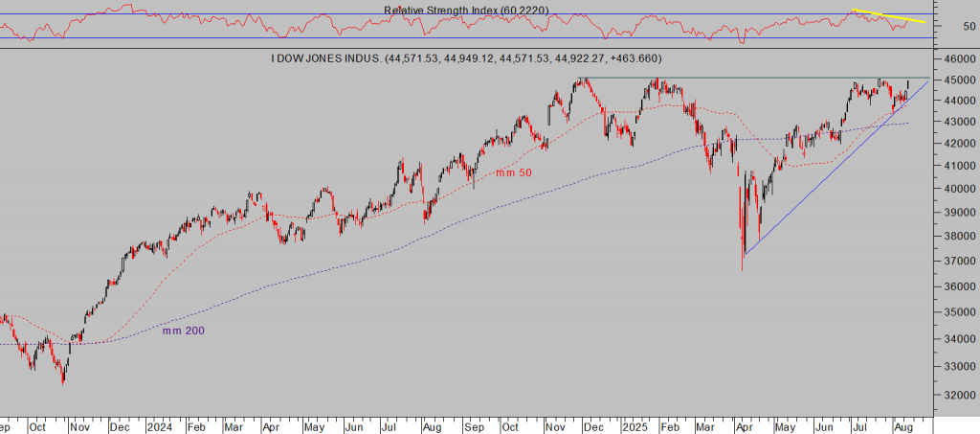Click the 34000 price axis label

(x=959, y=339)
